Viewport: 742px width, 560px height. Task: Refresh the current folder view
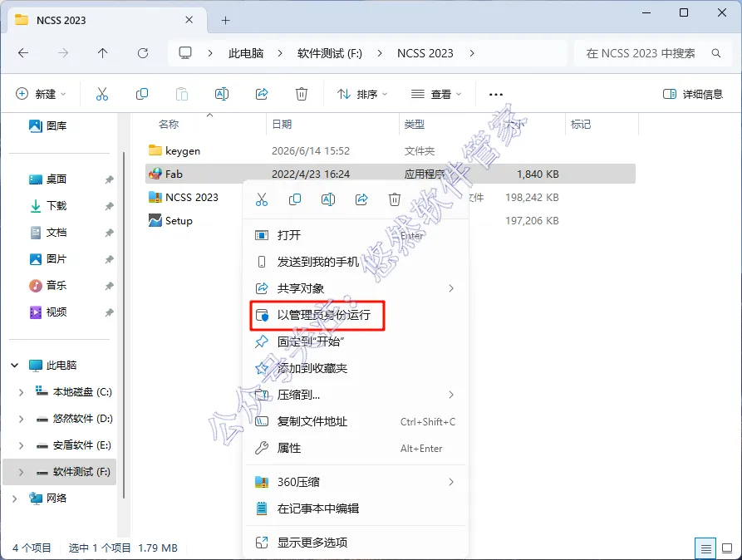click(x=143, y=53)
